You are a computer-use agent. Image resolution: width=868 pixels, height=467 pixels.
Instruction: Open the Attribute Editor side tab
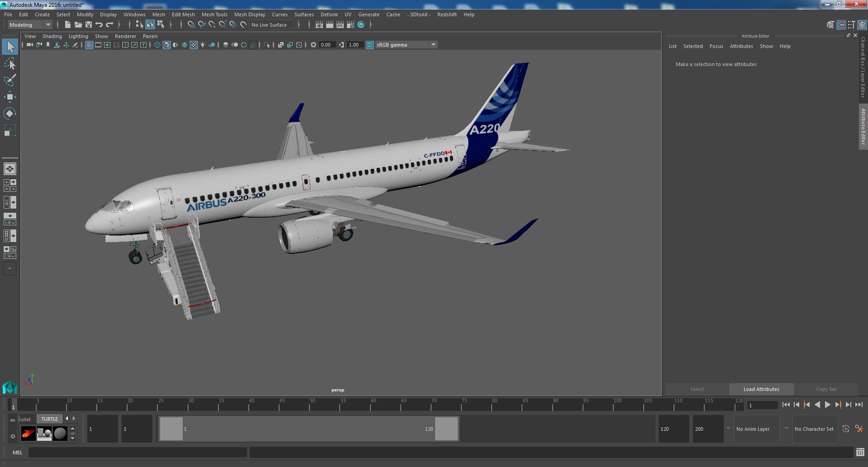click(x=863, y=127)
